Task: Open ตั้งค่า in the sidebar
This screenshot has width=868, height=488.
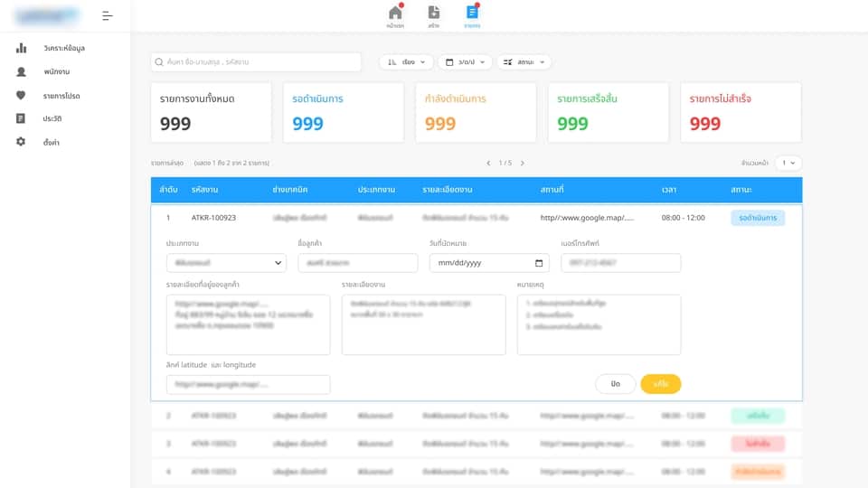Action: pyautogui.click(x=52, y=142)
